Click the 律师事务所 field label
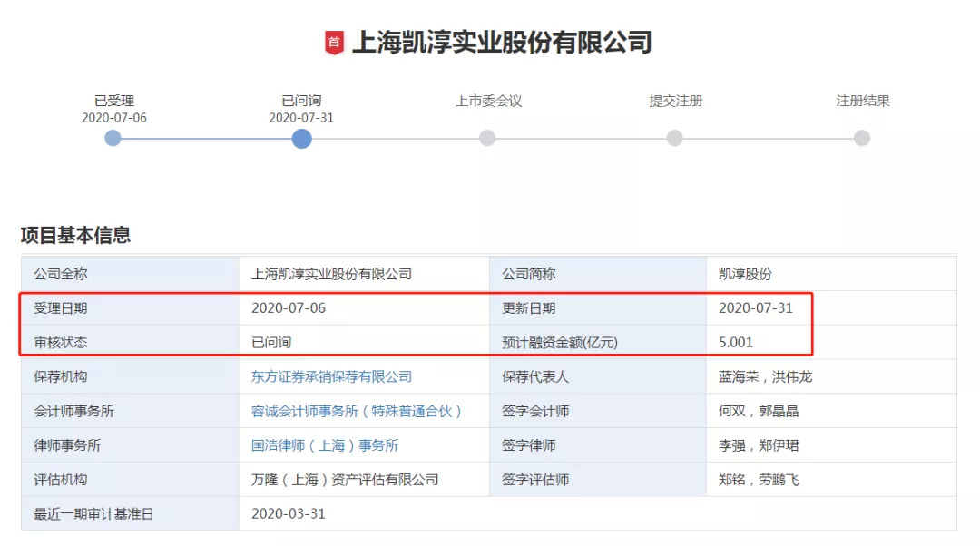Viewport: 980px width, 546px height. 67,445
